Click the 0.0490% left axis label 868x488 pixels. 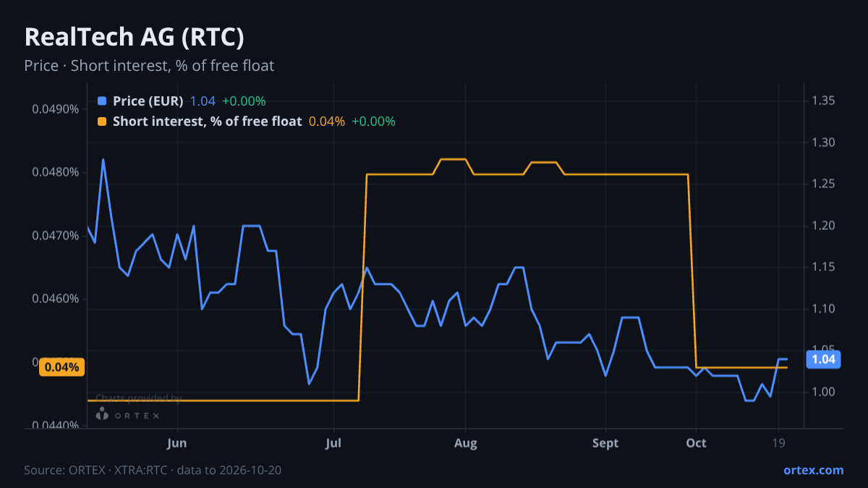(x=56, y=109)
